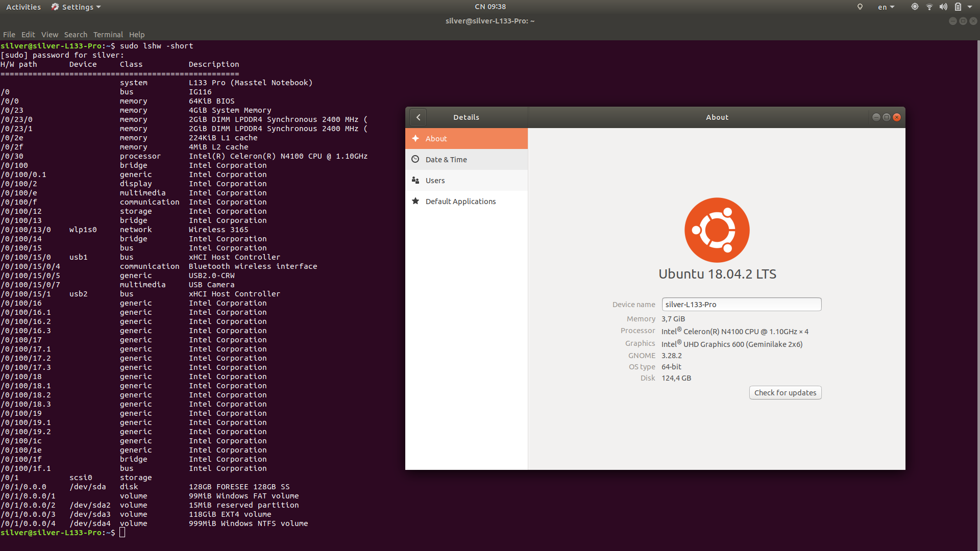
Task: Click the battery icon in top bar
Action: [958, 7]
